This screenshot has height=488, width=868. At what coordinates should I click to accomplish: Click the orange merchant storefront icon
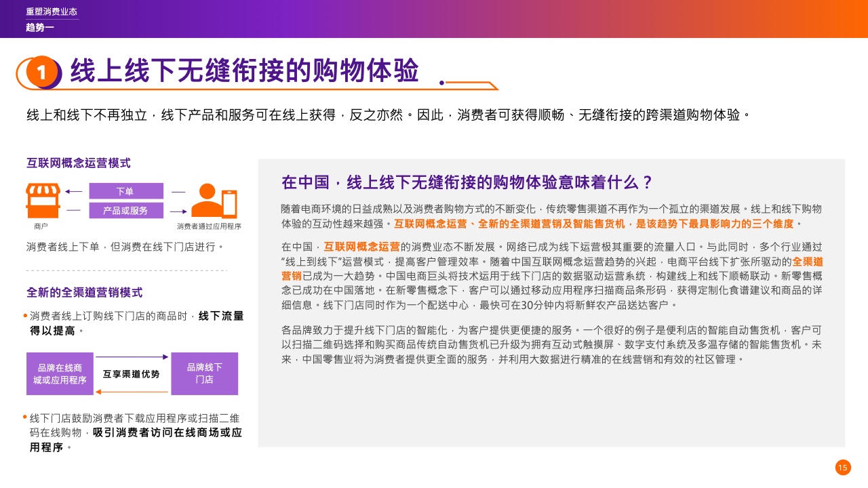tap(43, 200)
